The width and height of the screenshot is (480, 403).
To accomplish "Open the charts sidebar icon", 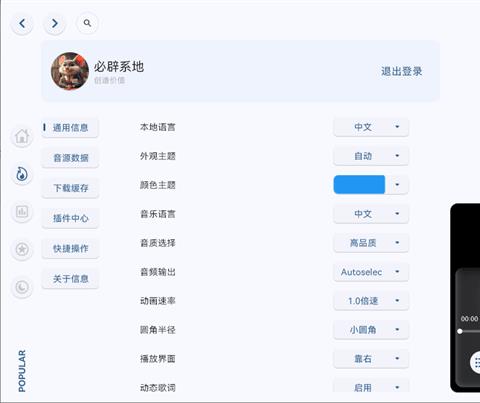I will point(22,212).
